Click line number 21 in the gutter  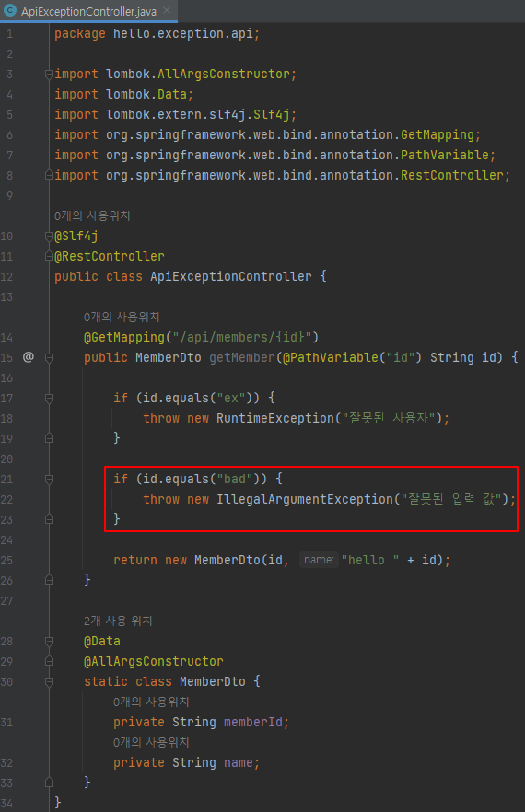tap(6, 479)
